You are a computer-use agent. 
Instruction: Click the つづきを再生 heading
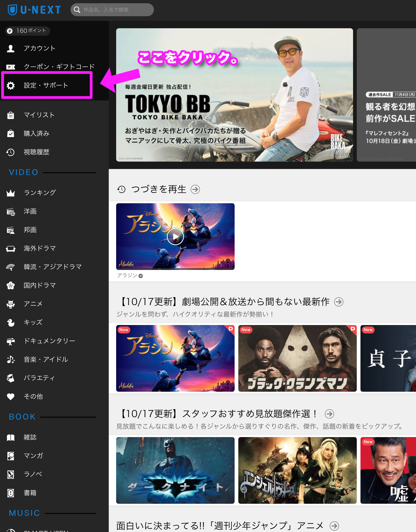pos(159,189)
